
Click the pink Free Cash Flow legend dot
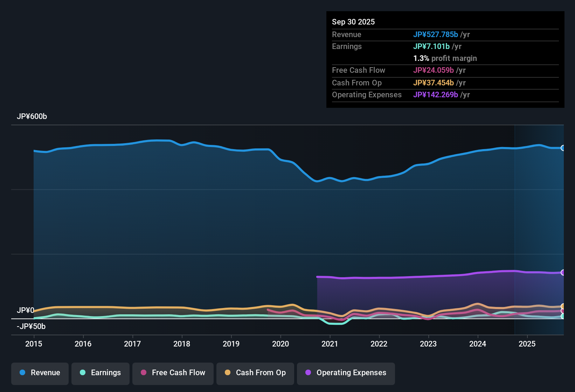[x=143, y=373]
